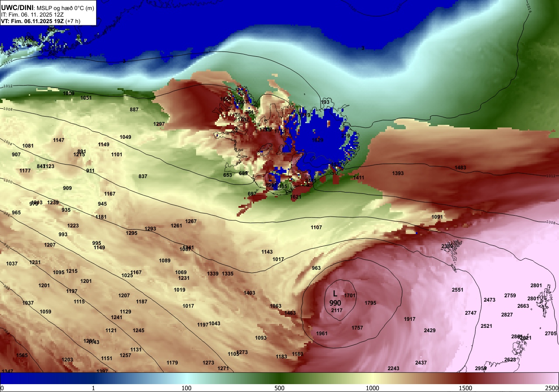Viewport: 559px width, 392px height.
Task: Select the 2705 height label
Action: [551, 334]
